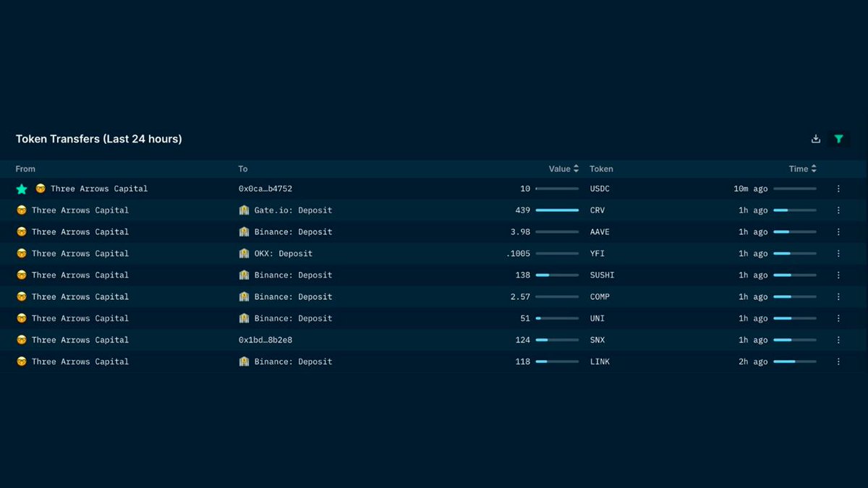
Task: Click the bank icon beside OKX: Deposit
Action: coord(244,254)
